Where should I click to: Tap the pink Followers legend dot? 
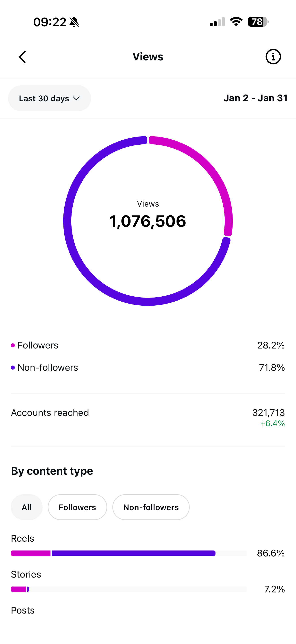point(13,346)
